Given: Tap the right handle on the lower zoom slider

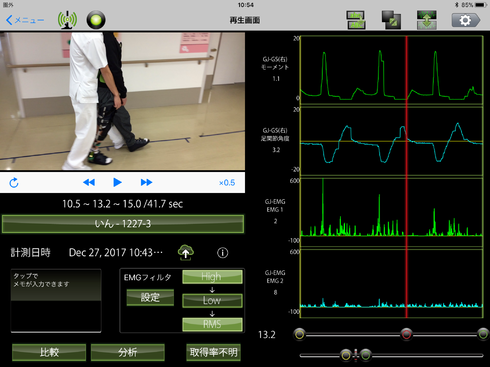Looking at the screenshot, I should tap(366, 355).
